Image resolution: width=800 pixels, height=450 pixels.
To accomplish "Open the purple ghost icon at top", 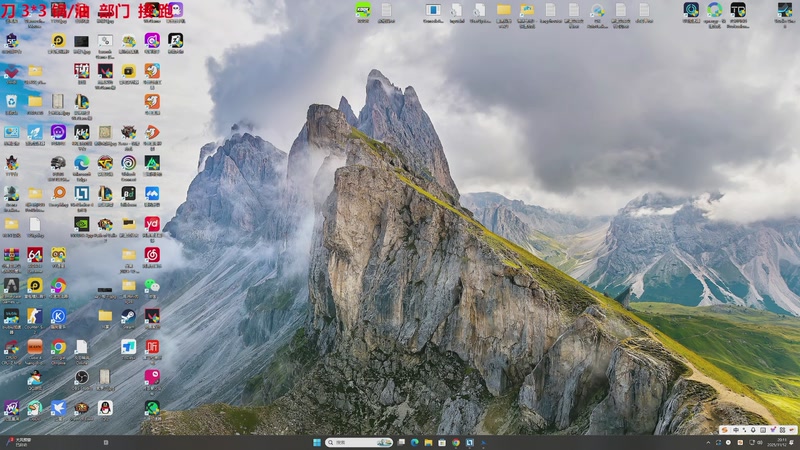I will [x=176, y=10].
